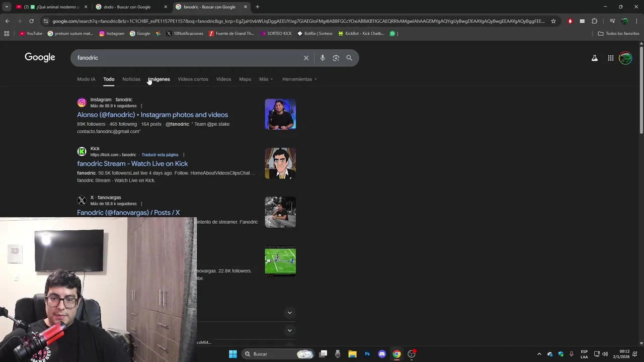The height and width of the screenshot is (362, 644).
Task: Open the 10Notificaciones bookmark
Action: click(184, 34)
